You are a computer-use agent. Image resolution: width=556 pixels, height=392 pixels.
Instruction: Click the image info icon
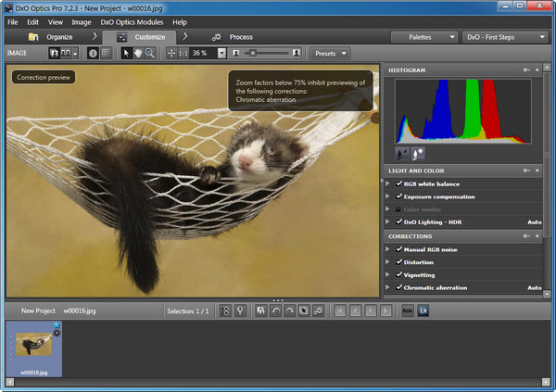(93, 53)
